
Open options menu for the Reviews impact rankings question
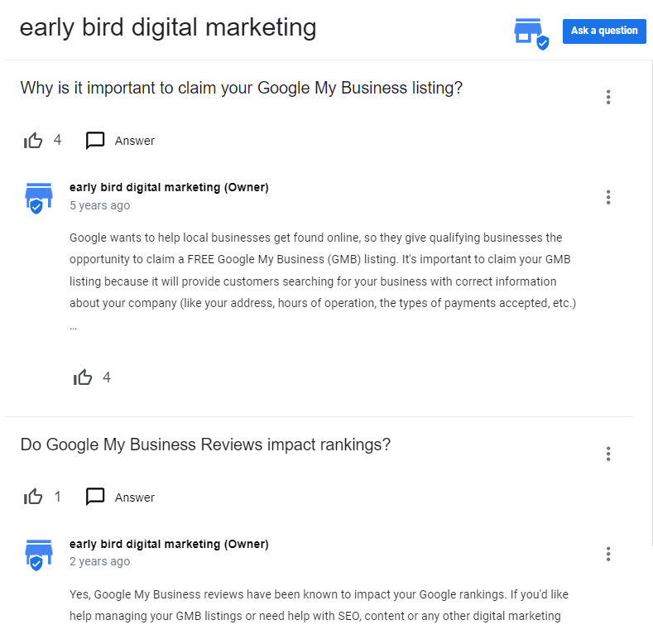[x=608, y=454]
